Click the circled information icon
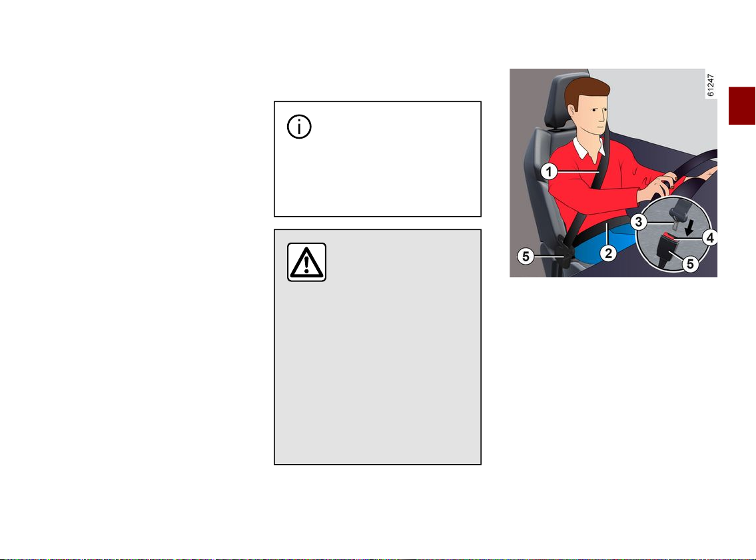 click(x=299, y=127)
